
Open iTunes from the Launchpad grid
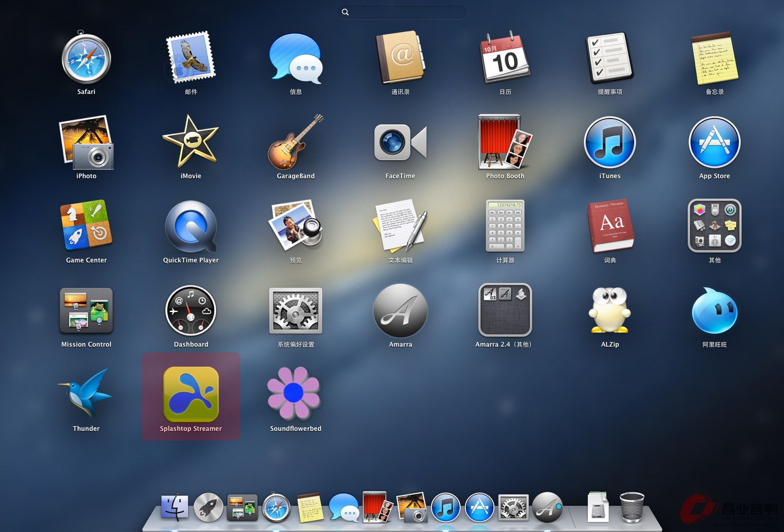tap(610, 142)
